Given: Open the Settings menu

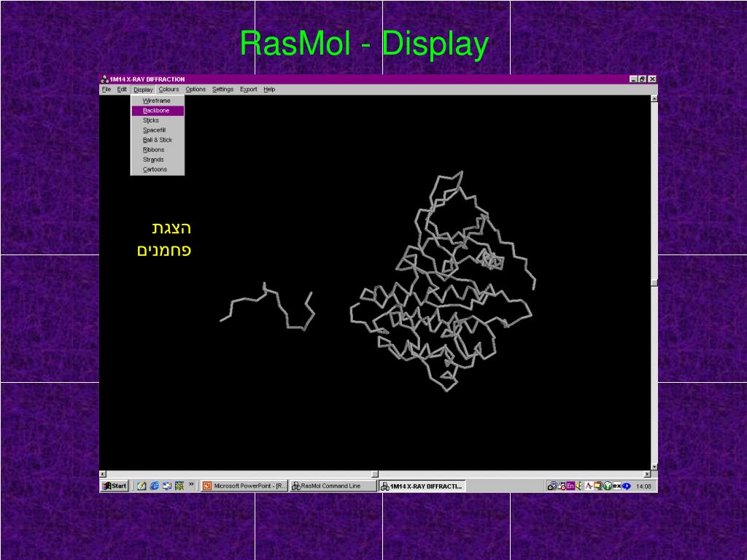Looking at the screenshot, I should (222, 90).
